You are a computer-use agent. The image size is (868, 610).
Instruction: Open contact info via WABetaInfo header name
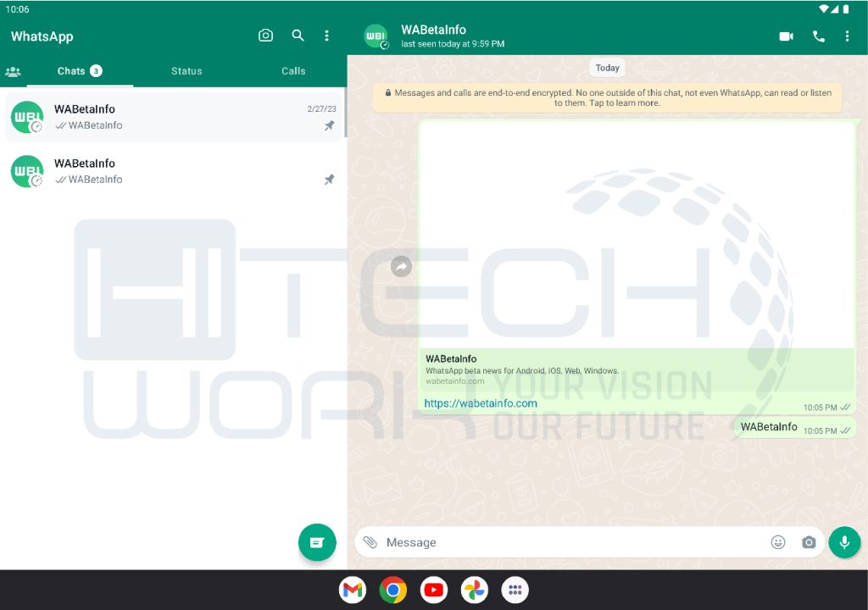[433, 30]
